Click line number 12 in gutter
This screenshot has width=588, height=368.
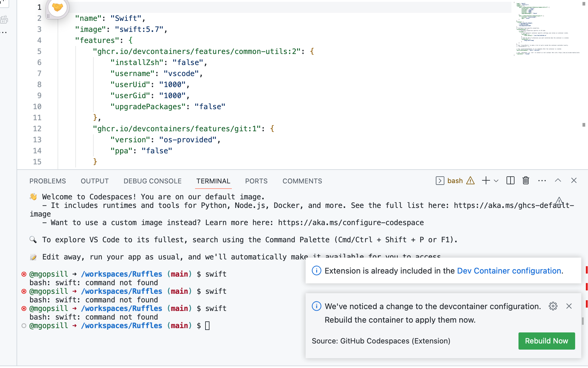click(x=37, y=129)
